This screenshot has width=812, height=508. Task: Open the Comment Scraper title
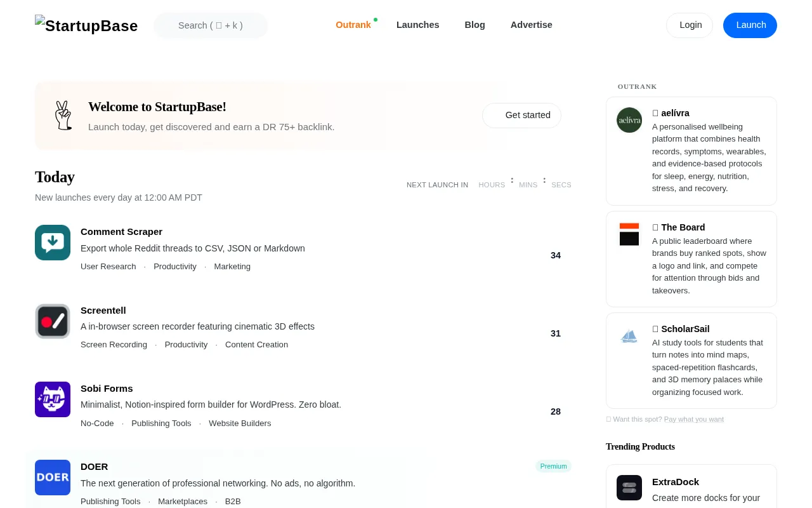(x=121, y=232)
